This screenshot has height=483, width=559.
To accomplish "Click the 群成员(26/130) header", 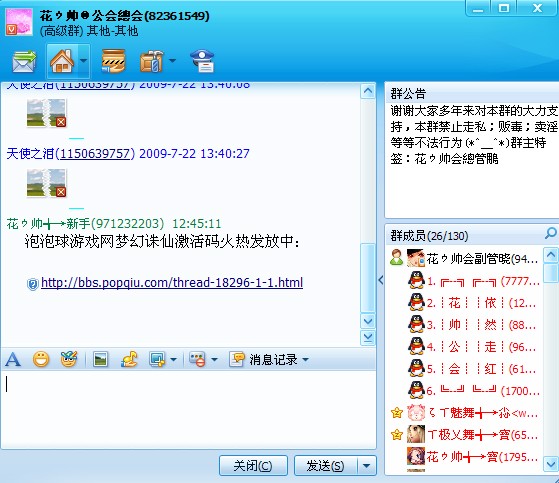I will [x=429, y=236].
